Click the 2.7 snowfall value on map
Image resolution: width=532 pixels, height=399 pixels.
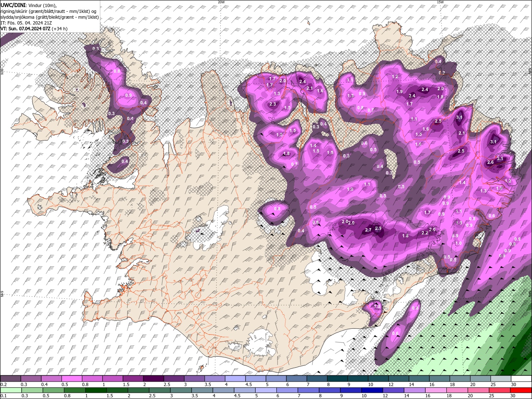(368, 230)
